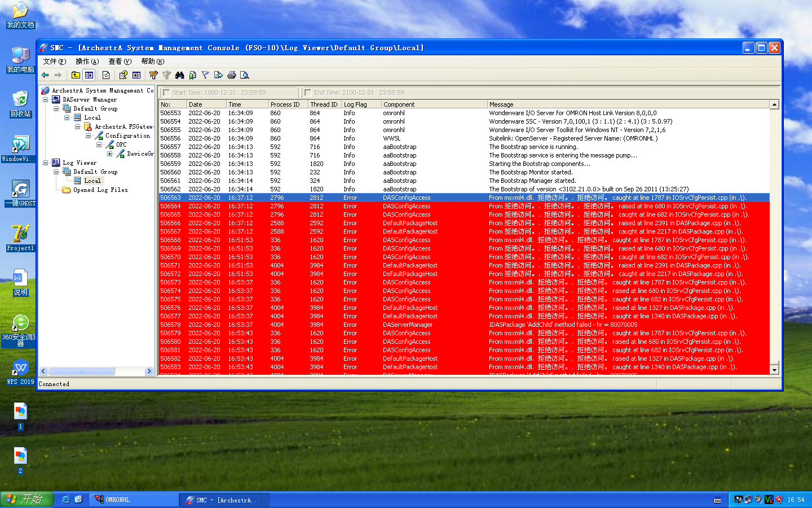Expand the DeviceGr tree node
Image resolution: width=812 pixels, height=508 pixels.
[x=110, y=154]
